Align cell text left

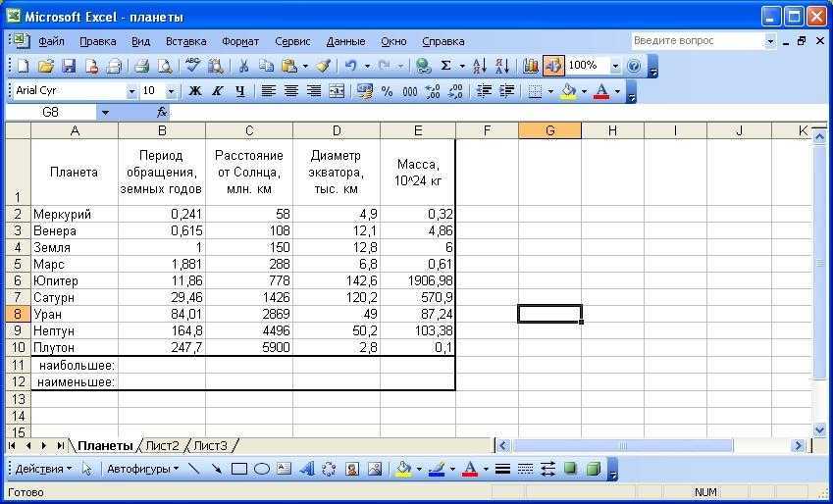point(268,91)
